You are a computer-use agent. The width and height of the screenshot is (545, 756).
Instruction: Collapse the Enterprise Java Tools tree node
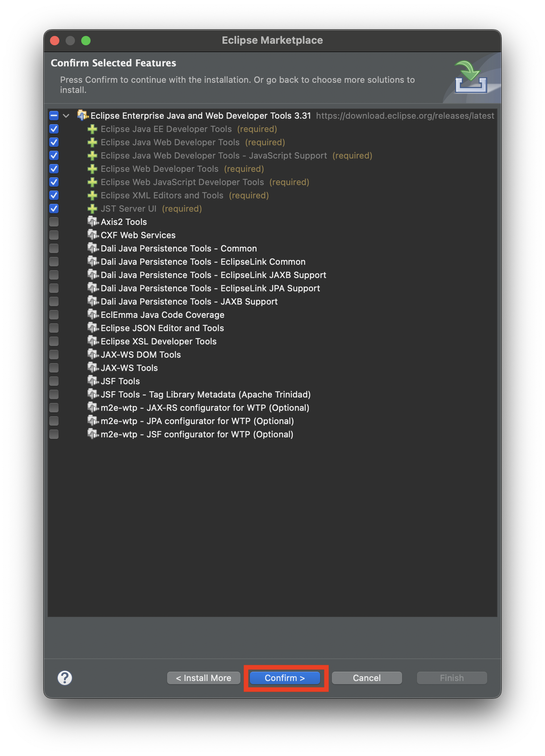(66, 116)
